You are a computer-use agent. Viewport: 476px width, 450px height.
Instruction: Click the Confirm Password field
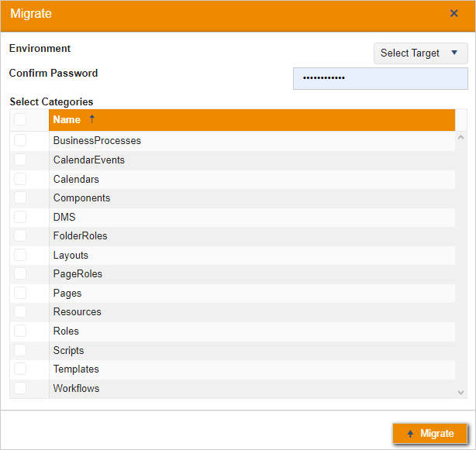(x=380, y=78)
